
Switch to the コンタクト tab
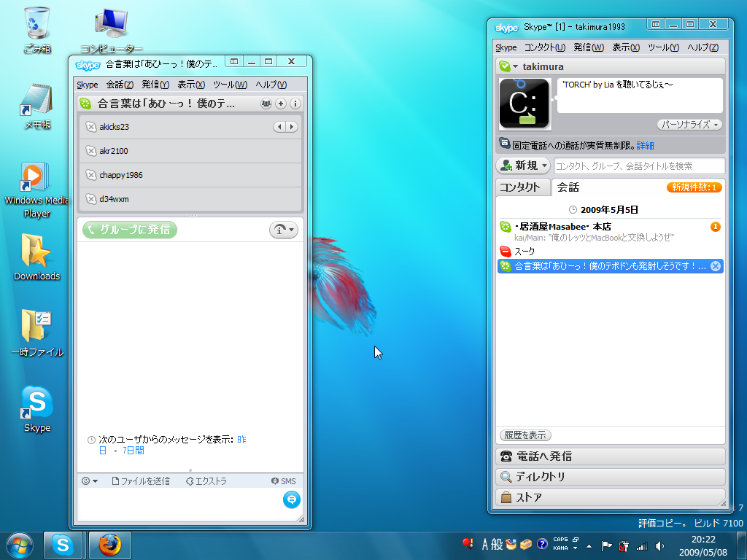(522, 187)
